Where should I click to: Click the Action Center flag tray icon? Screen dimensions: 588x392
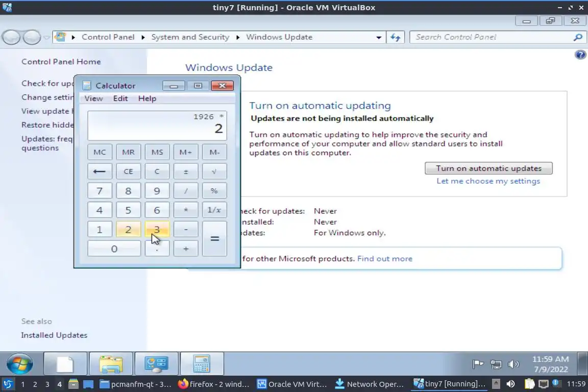(x=478, y=364)
